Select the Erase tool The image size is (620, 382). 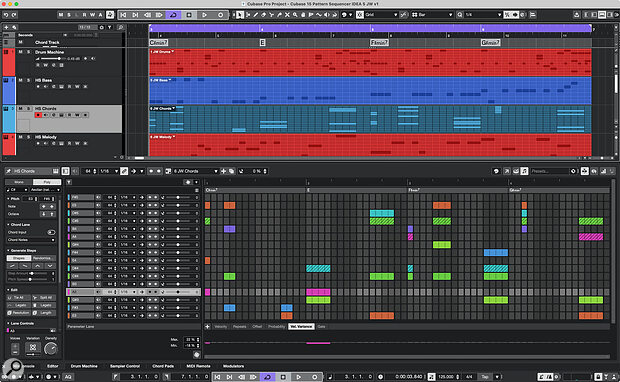[x=264, y=15]
